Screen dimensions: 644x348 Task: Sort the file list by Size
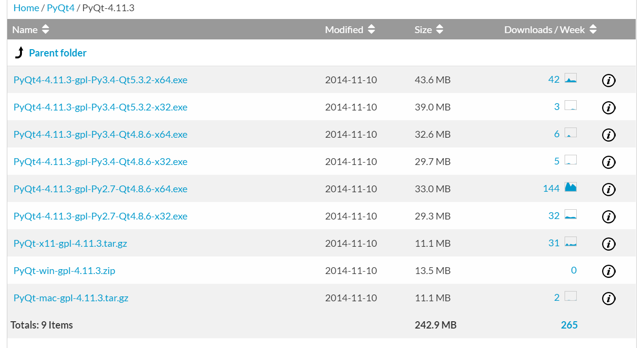coord(429,30)
